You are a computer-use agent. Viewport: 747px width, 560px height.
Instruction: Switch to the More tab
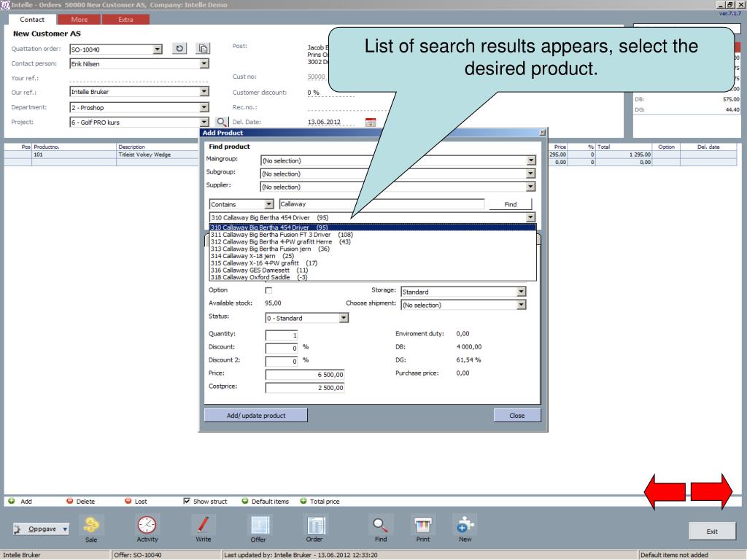79,20
